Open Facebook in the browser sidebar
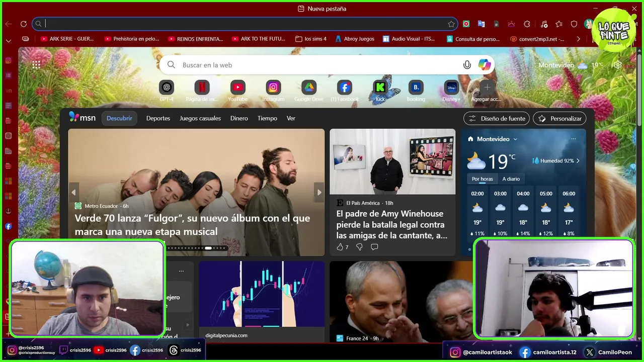This screenshot has height=362, width=644. (x=9, y=226)
